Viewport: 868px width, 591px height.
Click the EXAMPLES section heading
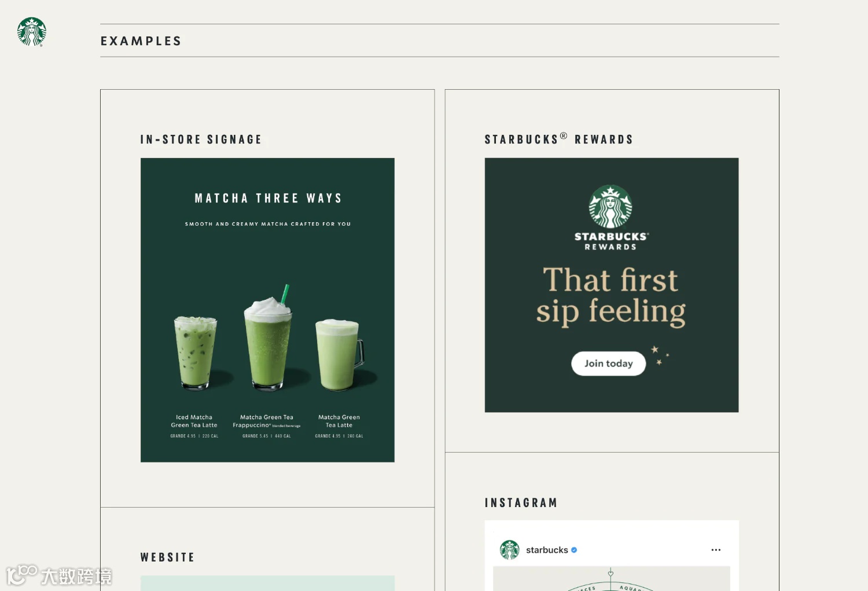click(141, 41)
